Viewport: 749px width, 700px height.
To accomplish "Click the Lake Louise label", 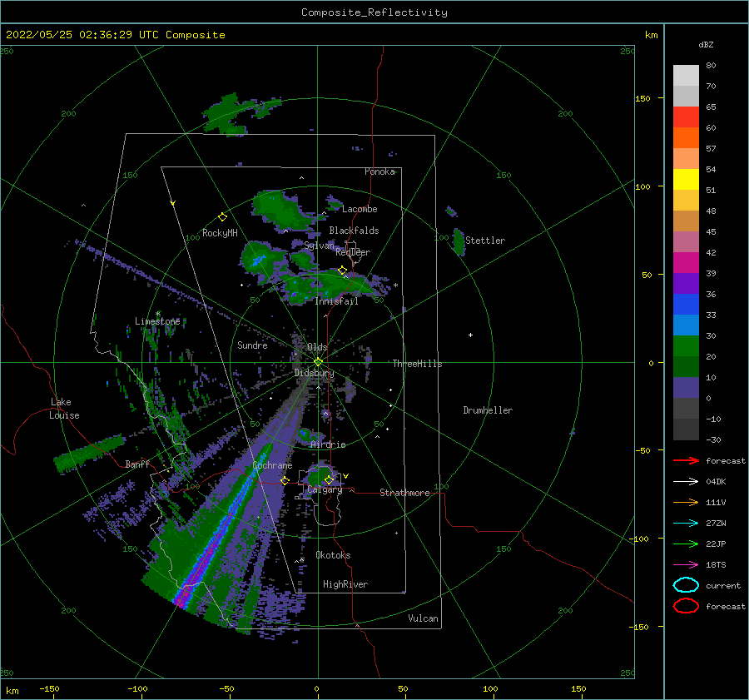I will (64, 409).
